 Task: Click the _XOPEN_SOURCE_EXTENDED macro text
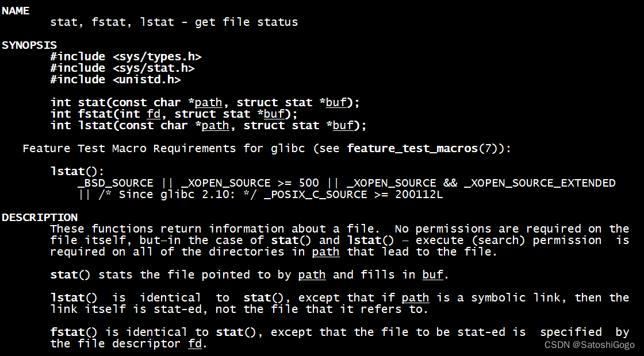point(540,183)
